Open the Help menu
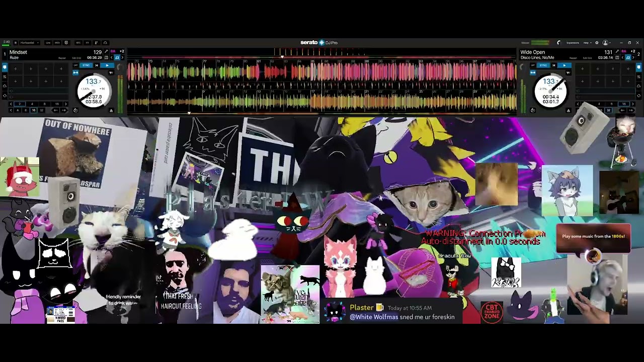644x362 pixels. click(x=587, y=43)
